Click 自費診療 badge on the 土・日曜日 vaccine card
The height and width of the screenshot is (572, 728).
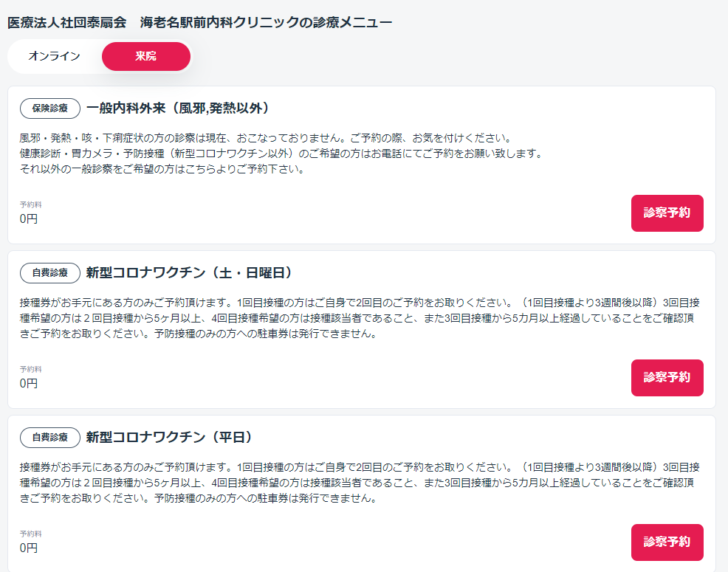pyautogui.click(x=50, y=273)
